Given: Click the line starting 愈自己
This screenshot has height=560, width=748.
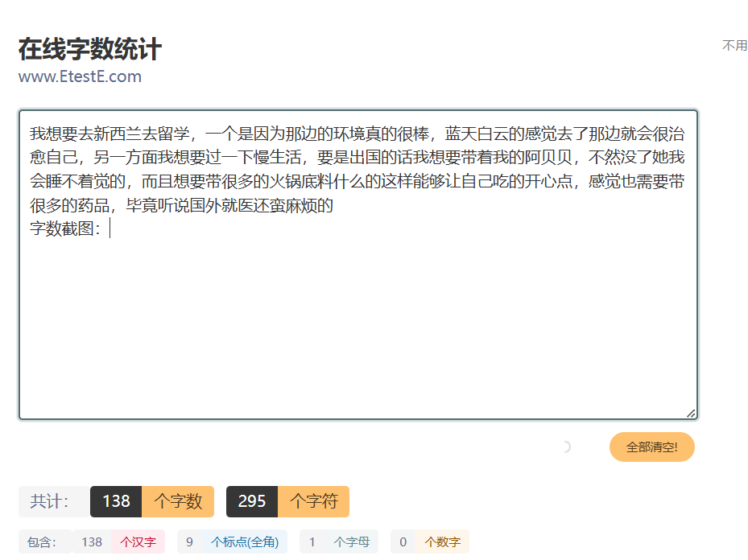Looking at the screenshot, I should point(357,157).
